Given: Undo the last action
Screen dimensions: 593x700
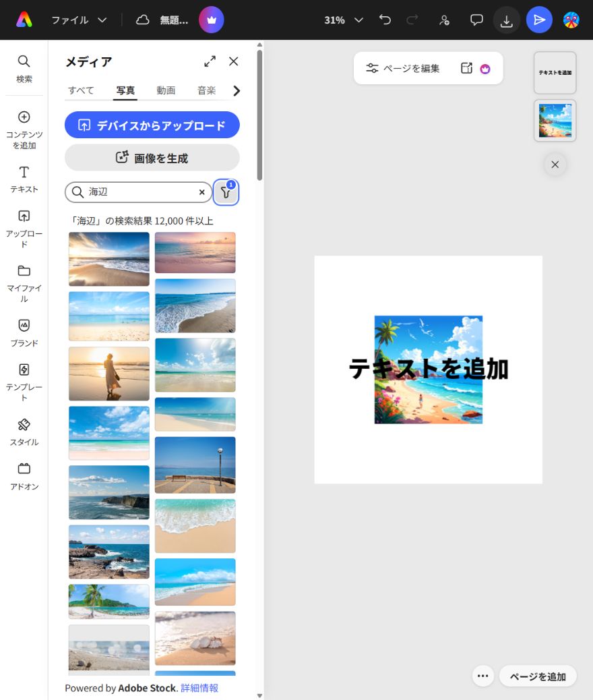Looking at the screenshot, I should point(385,20).
